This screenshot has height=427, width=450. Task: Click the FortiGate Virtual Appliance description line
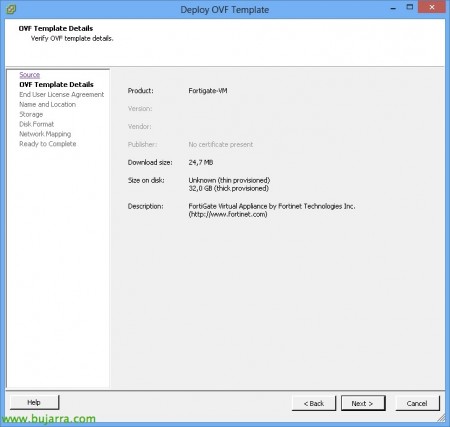pos(272,206)
